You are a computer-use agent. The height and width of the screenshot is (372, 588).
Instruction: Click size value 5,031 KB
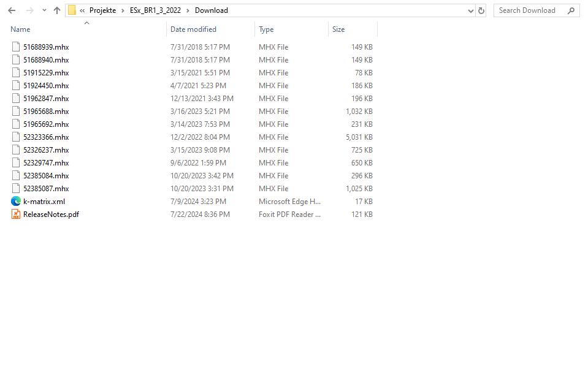click(359, 137)
